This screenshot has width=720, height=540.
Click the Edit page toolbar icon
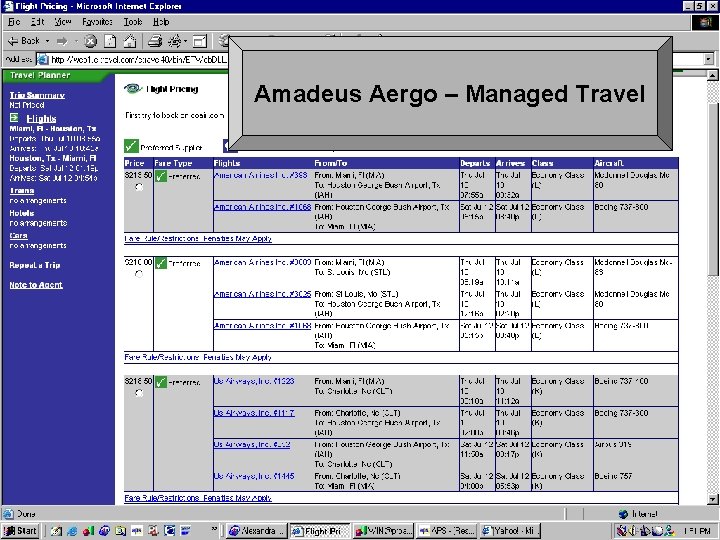click(x=174, y=41)
